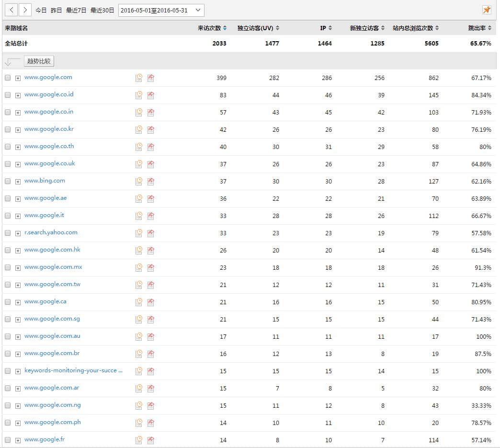Check the box for www.google.com

click(x=8, y=78)
